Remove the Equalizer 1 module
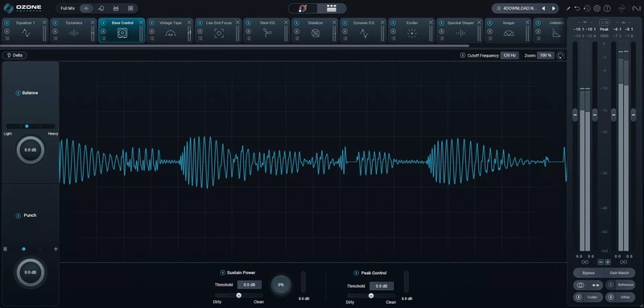This screenshot has width=644, height=308. pos(44,23)
